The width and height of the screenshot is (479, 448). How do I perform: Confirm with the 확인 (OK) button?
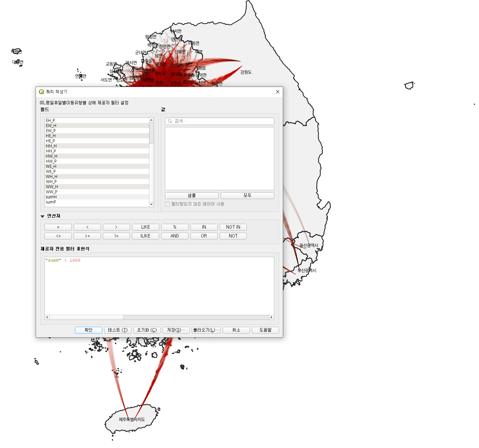(x=89, y=330)
